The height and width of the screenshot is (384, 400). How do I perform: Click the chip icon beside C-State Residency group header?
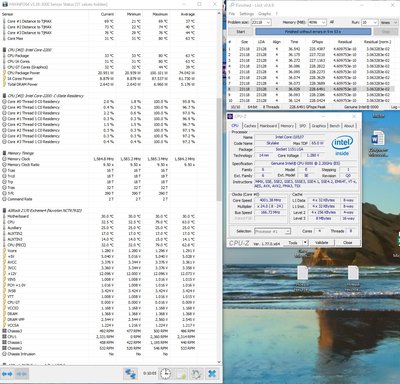coord(4,96)
